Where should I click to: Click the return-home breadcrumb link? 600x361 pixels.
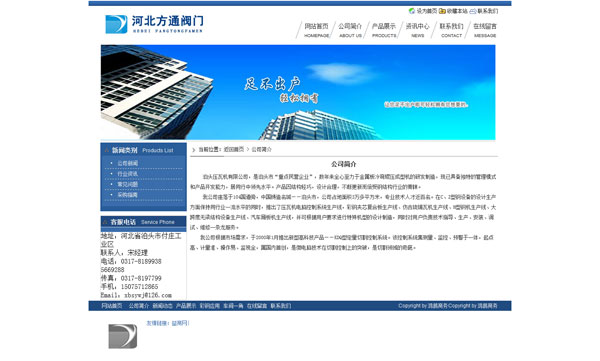[x=233, y=149]
